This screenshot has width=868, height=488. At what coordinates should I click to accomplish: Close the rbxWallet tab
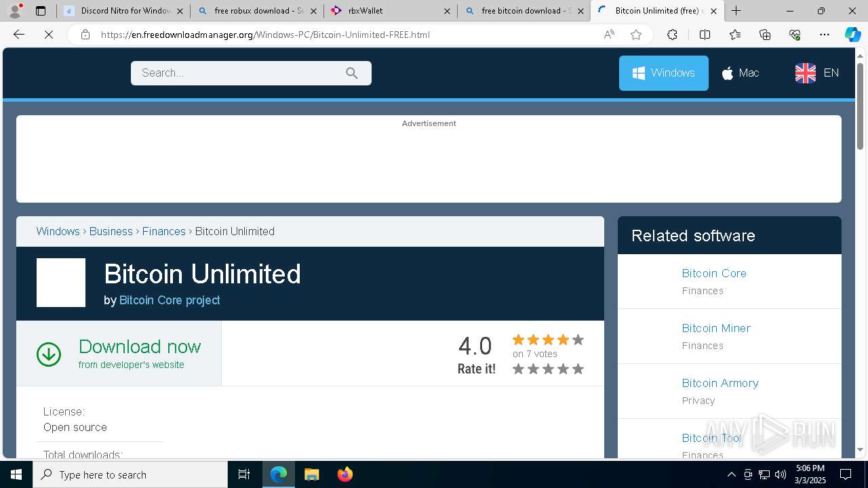447,11
